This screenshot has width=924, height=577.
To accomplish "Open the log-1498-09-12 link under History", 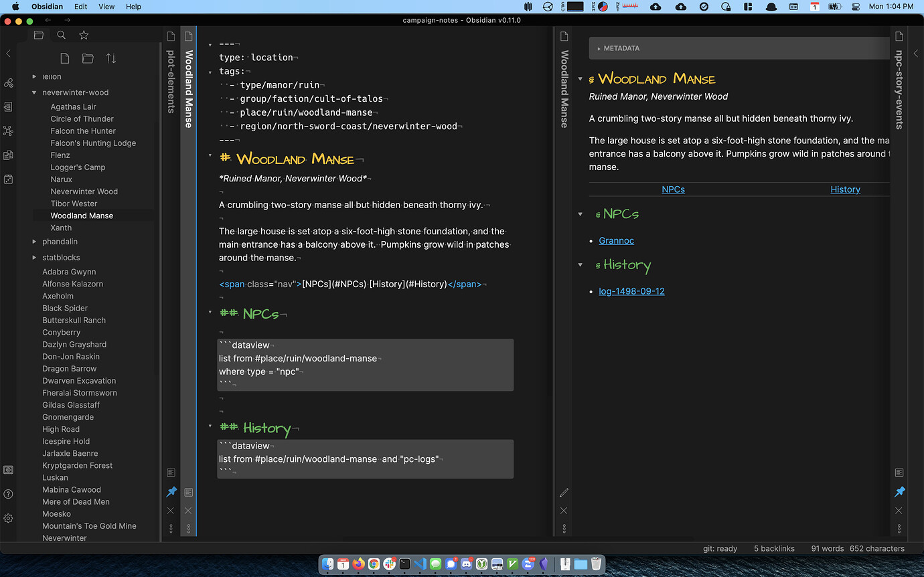I will 631,291.
